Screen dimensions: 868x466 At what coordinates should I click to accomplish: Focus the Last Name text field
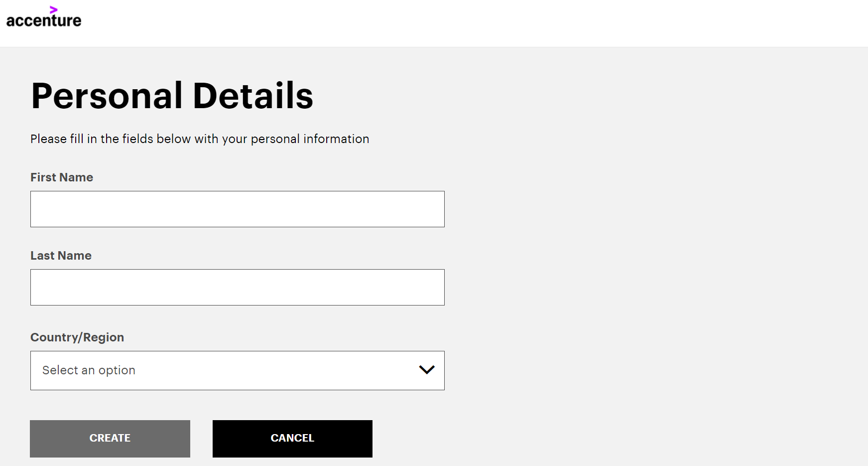238,287
